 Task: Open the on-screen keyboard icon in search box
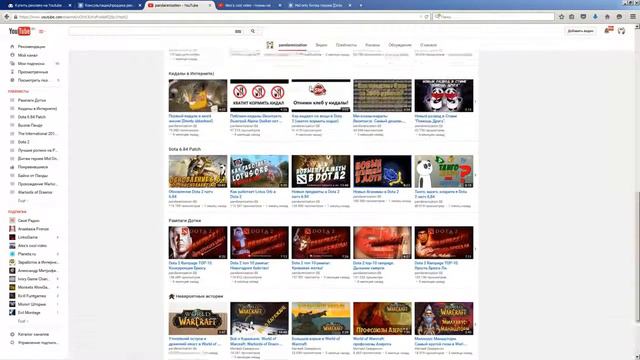coord(238,31)
